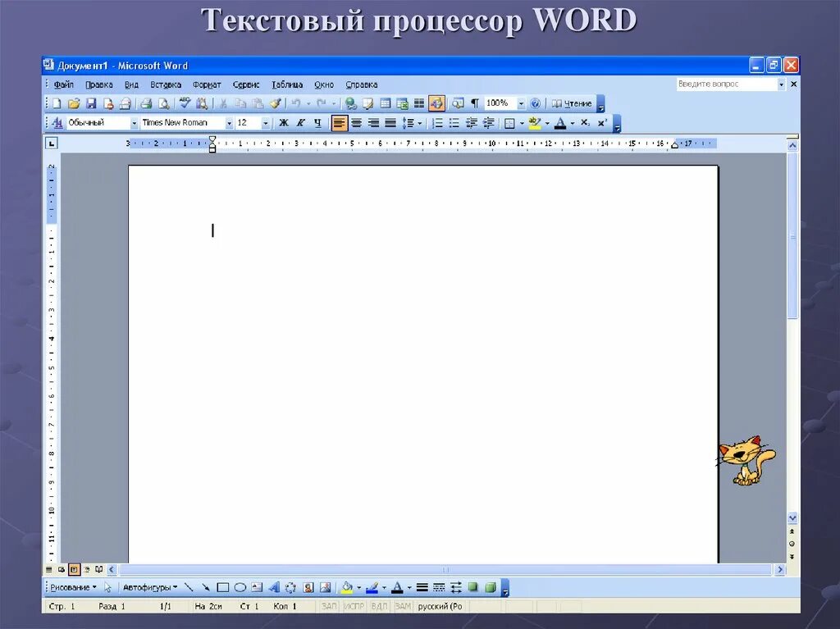This screenshot has height=629, width=840.
Task: Click the text font color A button
Action: (x=559, y=123)
